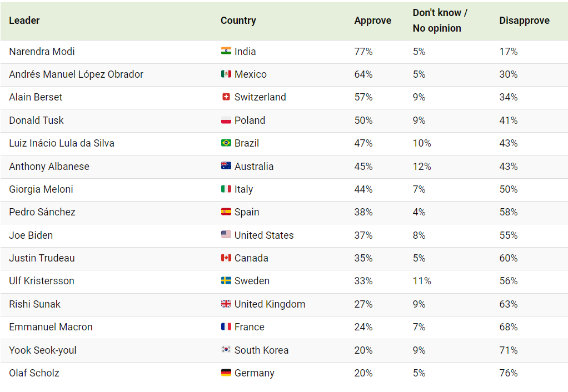Click the Country column header
This screenshot has width=568, height=392.
pyautogui.click(x=238, y=21)
